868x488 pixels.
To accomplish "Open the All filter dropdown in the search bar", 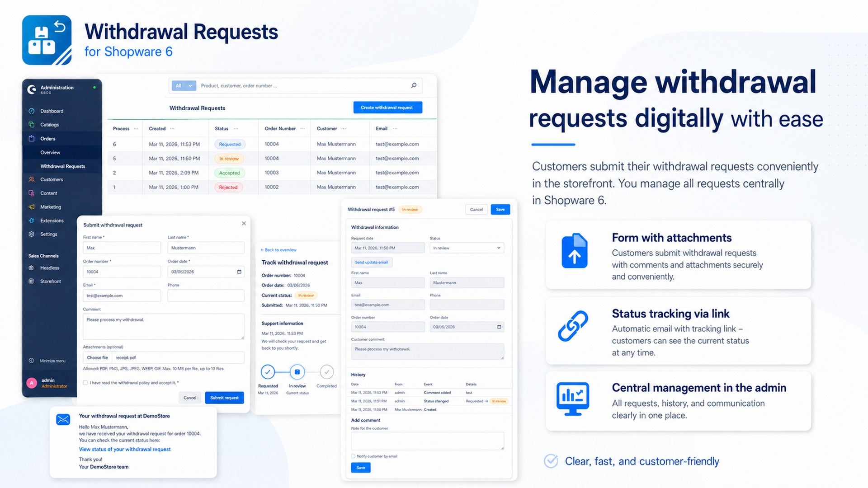I will click(184, 86).
